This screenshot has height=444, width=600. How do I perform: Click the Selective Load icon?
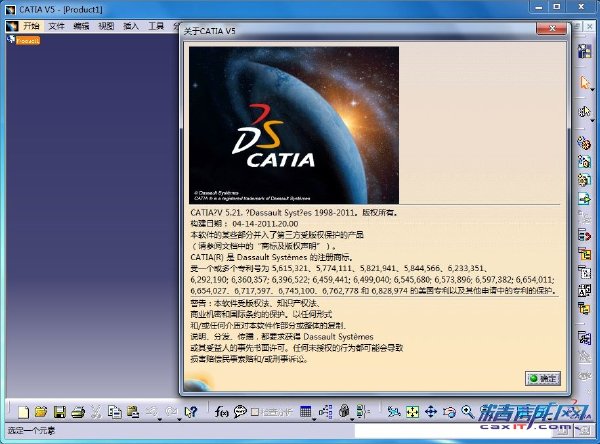584,291
